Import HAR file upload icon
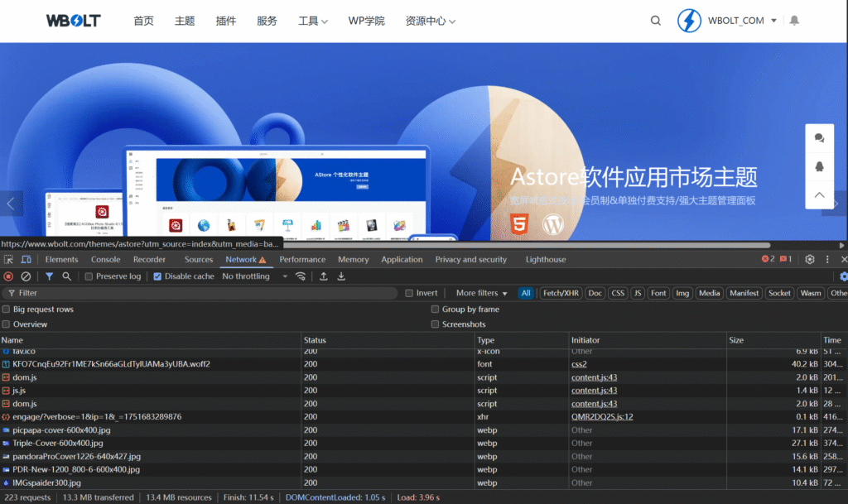This screenshot has width=848, height=504. pyautogui.click(x=324, y=276)
